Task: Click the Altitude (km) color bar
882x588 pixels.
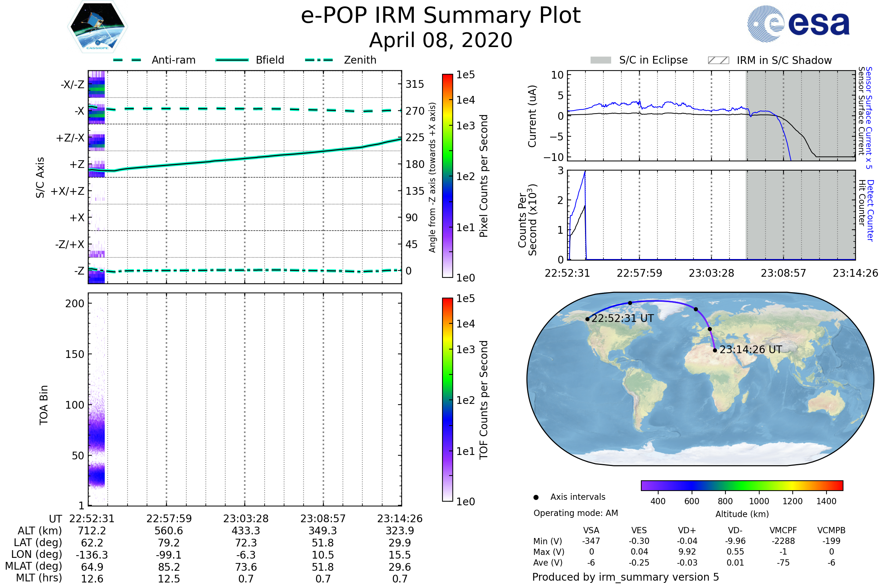Action: pyautogui.click(x=742, y=485)
